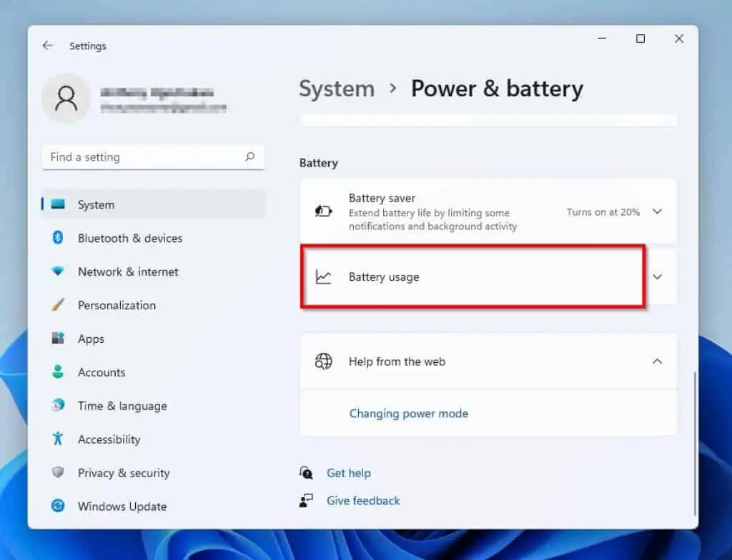The width and height of the screenshot is (732, 560).
Task: Select the Bluetooth & devices icon
Action: pos(58,238)
